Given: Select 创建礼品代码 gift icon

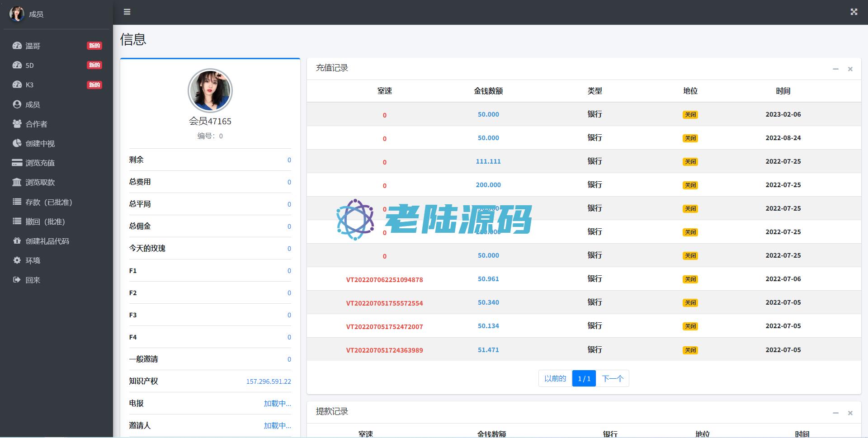Looking at the screenshot, I should tap(17, 241).
